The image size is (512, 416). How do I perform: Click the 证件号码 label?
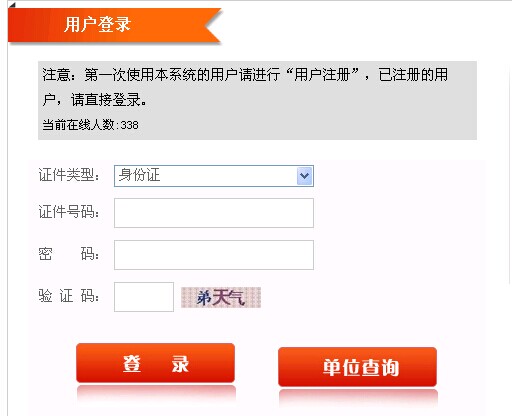tap(69, 212)
